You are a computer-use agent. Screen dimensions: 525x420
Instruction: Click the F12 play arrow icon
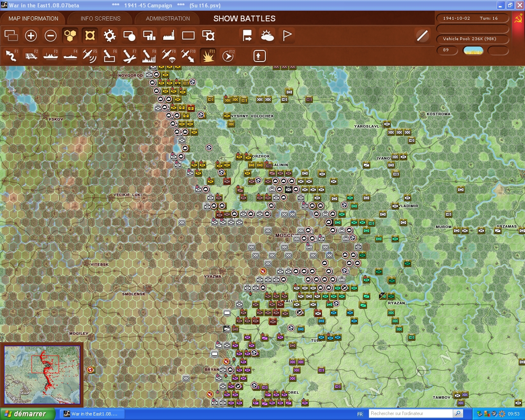pos(228,56)
